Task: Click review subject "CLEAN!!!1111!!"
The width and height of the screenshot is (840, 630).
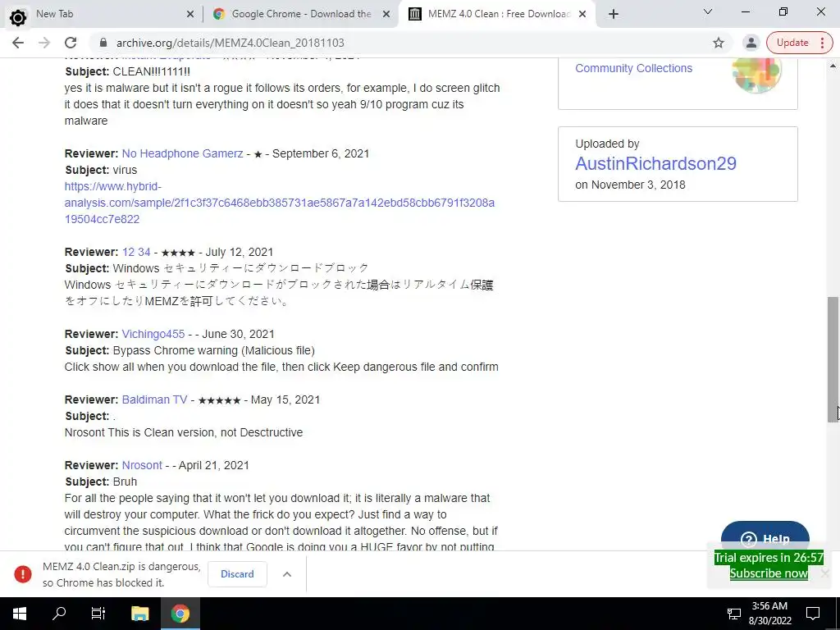Action: pyautogui.click(x=151, y=72)
